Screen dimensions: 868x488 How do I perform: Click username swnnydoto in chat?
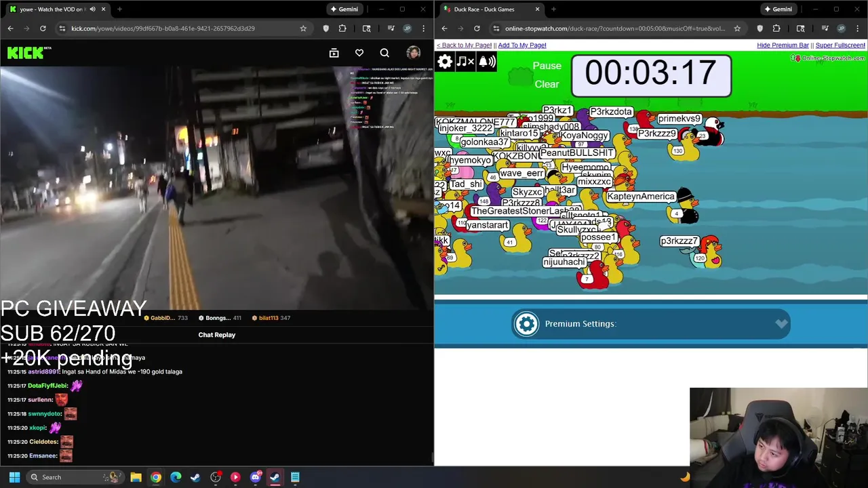coord(45,413)
